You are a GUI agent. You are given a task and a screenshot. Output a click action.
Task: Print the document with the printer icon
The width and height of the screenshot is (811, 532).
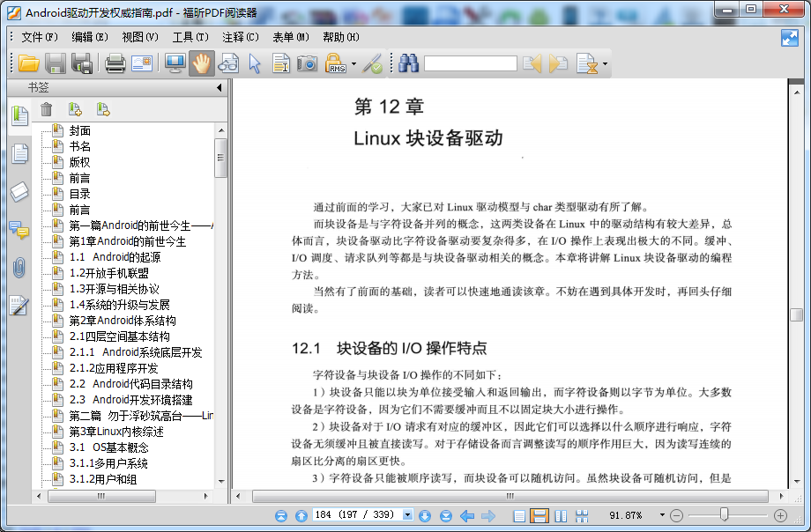tap(115, 63)
